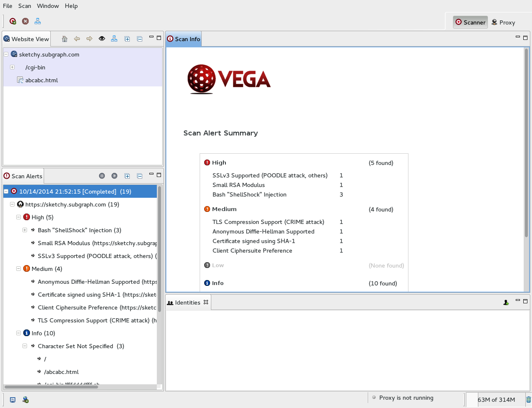Click "Small RSA Modulus" in the summary

239,185
